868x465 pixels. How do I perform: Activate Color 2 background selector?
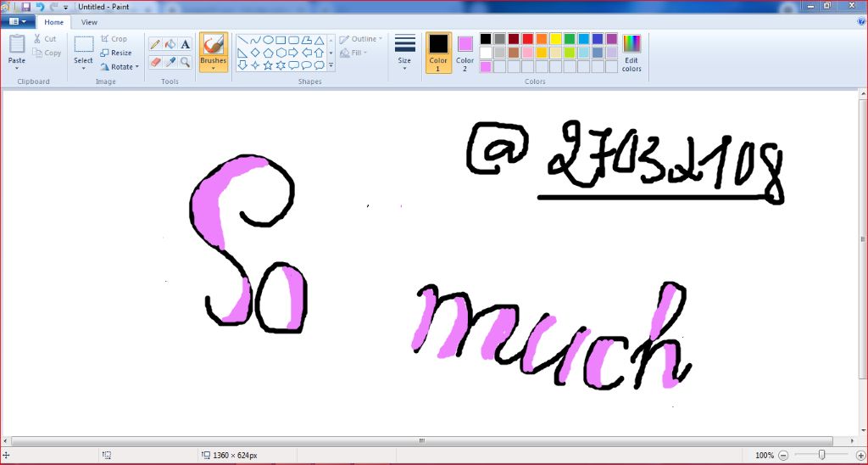point(465,52)
